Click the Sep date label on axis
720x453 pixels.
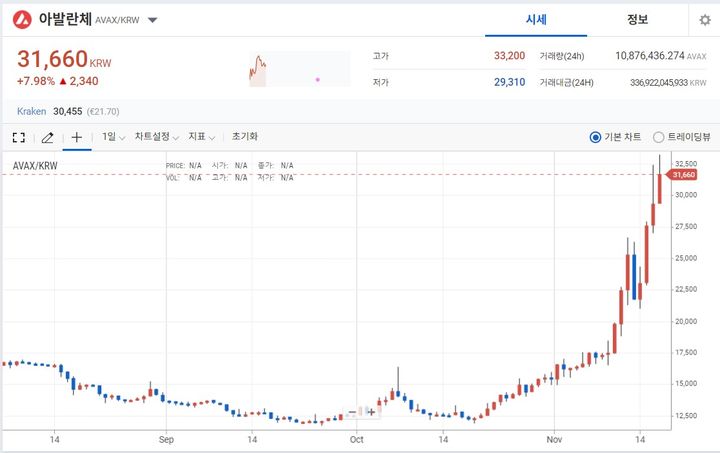(x=166, y=439)
